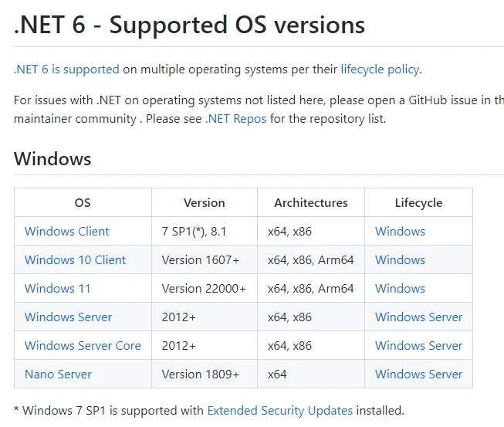The width and height of the screenshot is (504, 427).
Task: Open Lifecycle link for Windows Server Core row
Action: click(418, 345)
